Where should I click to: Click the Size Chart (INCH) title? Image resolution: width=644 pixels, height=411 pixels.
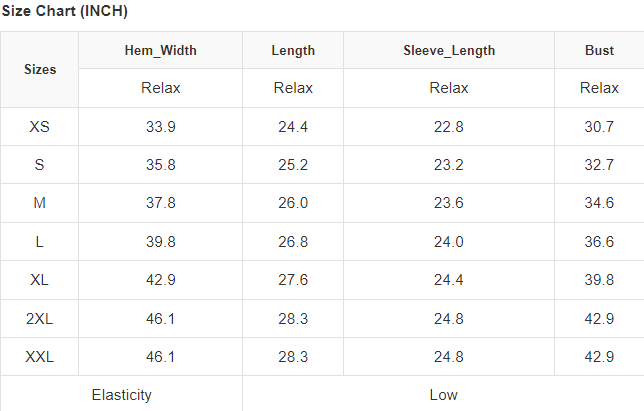pos(64,11)
